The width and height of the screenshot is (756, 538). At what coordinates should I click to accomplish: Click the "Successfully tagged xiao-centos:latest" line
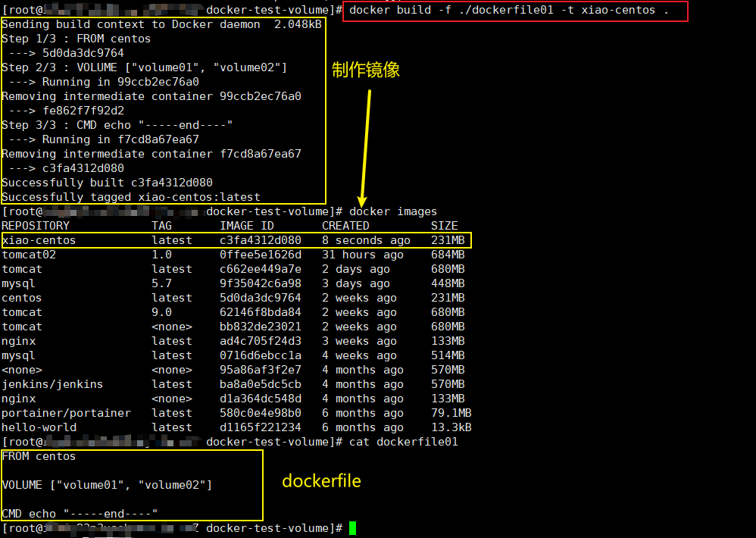pyautogui.click(x=130, y=197)
